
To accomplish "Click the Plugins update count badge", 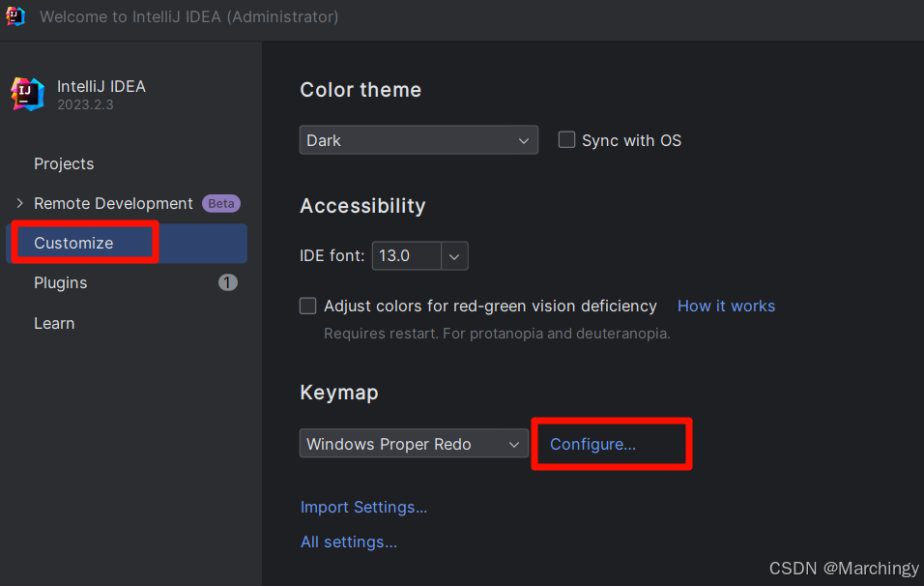I will pyautogui.click(x=227, y=283).
